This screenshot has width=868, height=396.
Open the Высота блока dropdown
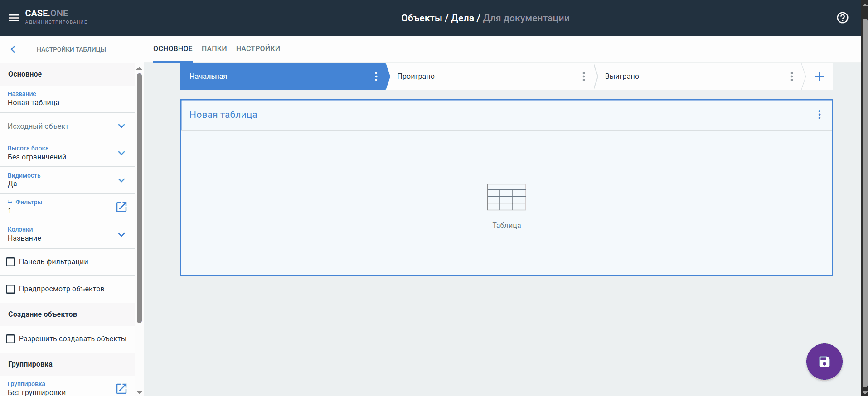pyautogui.click(x=121, y=153)
